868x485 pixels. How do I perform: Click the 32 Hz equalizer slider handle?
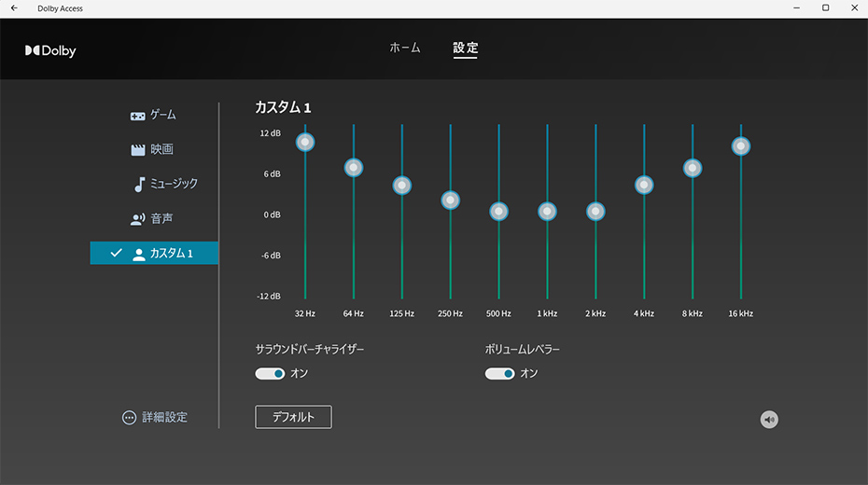[305, 142]
